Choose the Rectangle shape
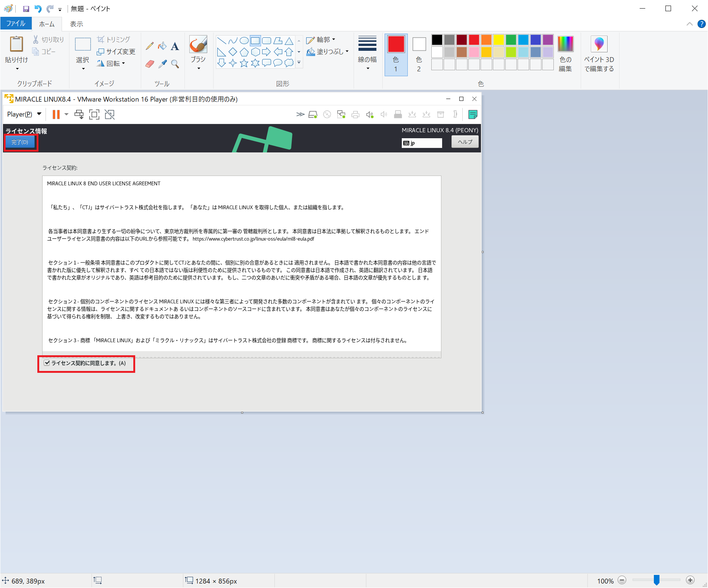The image size is (708, 588). click(255, 41)
